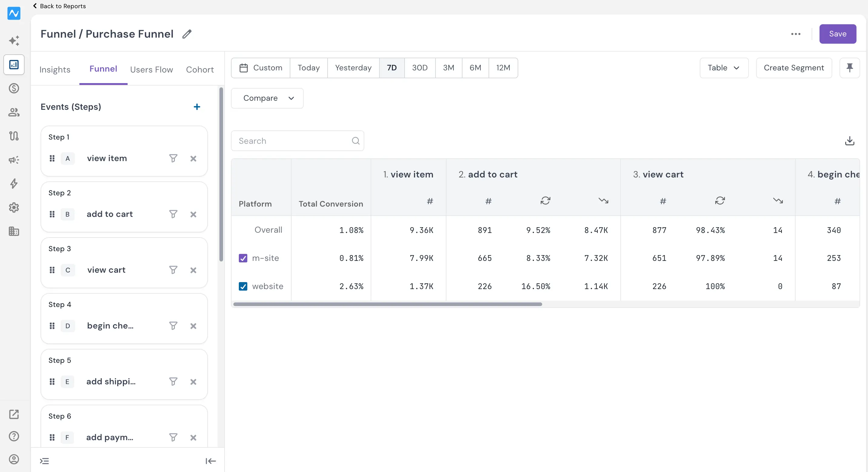Click the steps panel vertical scrollbar

coord(221,174)
